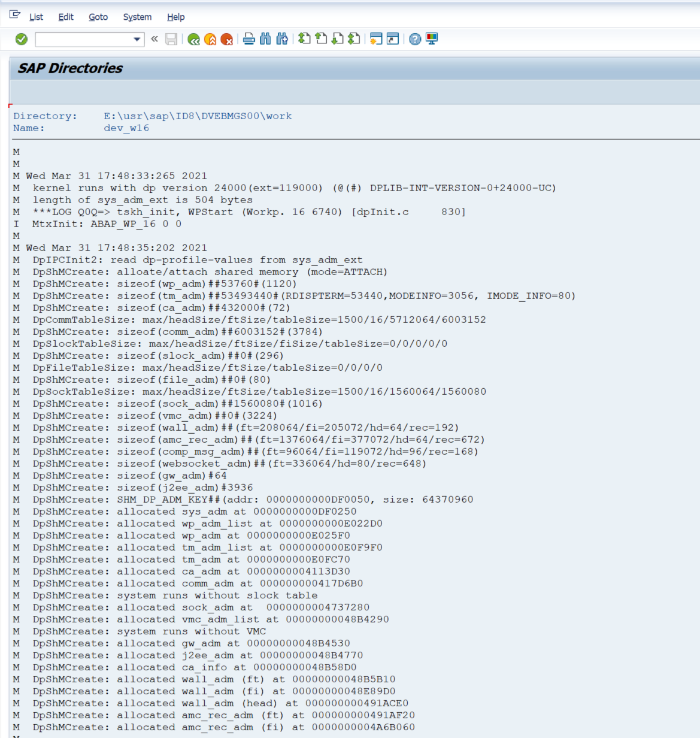The image size is (700, 738).
Task: Click the Print icon
Action: (x=249, y=40)
